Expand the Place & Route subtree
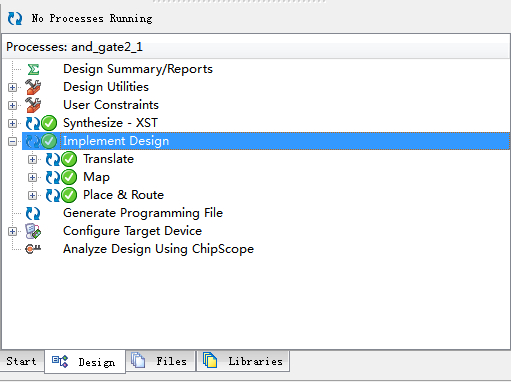This screenshot has width=511, height=382. pos(32,195)
